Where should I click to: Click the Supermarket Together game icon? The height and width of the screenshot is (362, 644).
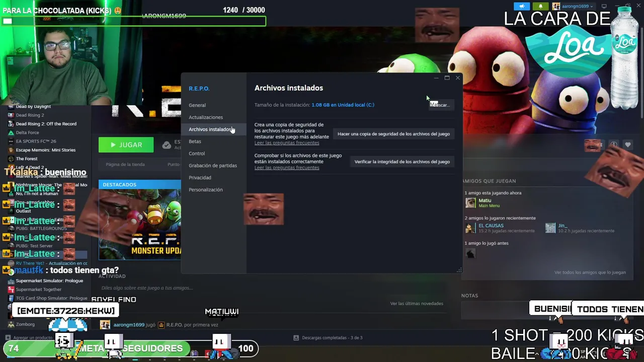tap(11, 290)
